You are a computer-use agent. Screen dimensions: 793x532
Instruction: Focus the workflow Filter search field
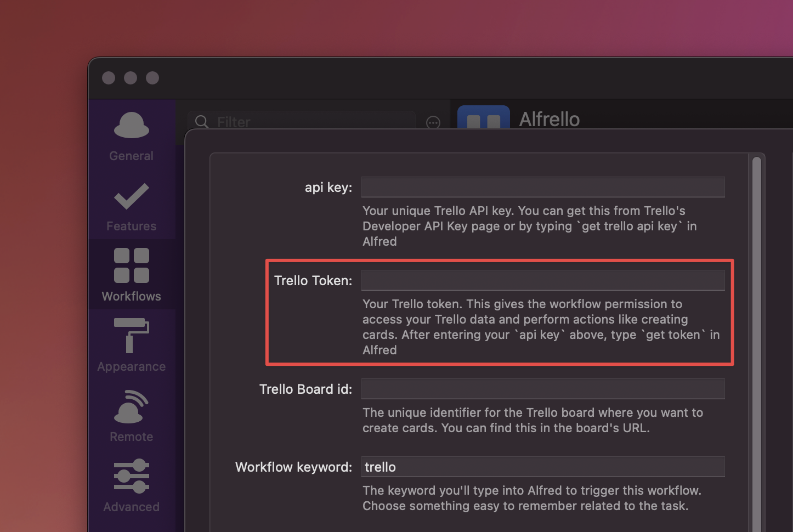(x=302, y=121)
